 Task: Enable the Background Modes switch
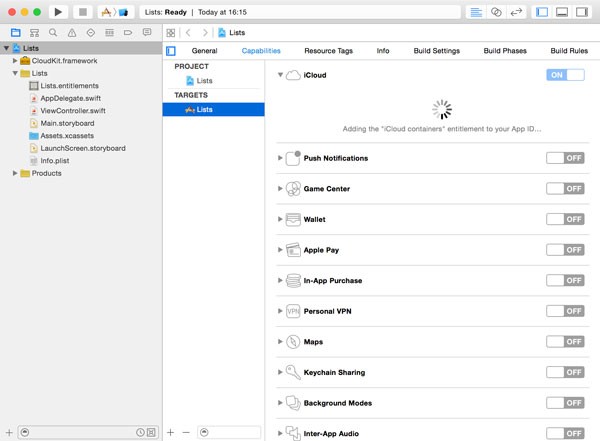pos(565,403)
